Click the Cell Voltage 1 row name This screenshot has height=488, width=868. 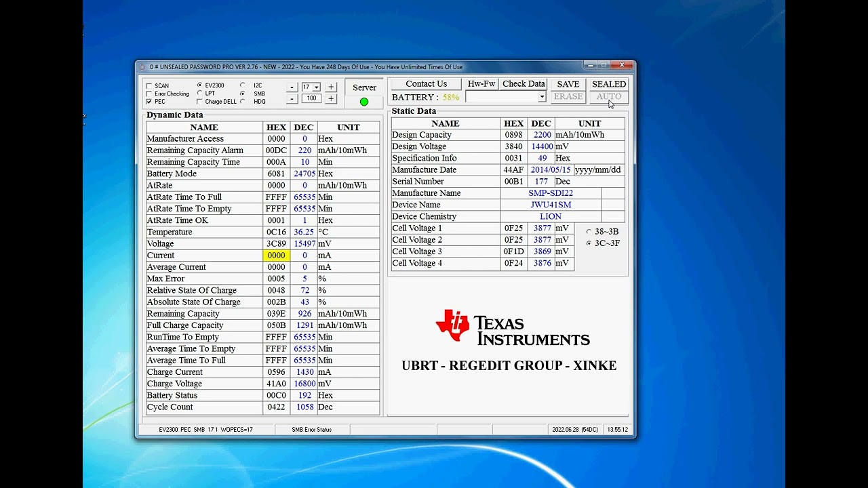[x=417, y=228]
